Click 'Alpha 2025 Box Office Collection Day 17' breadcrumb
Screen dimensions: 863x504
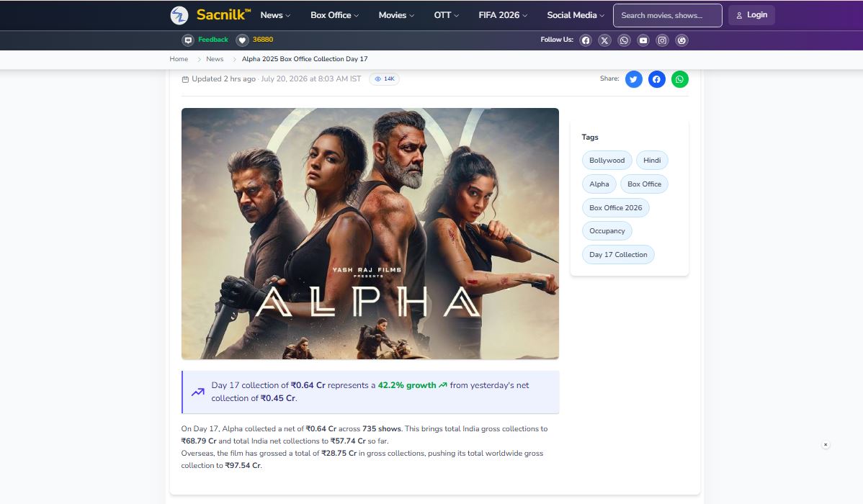(305, 59)
